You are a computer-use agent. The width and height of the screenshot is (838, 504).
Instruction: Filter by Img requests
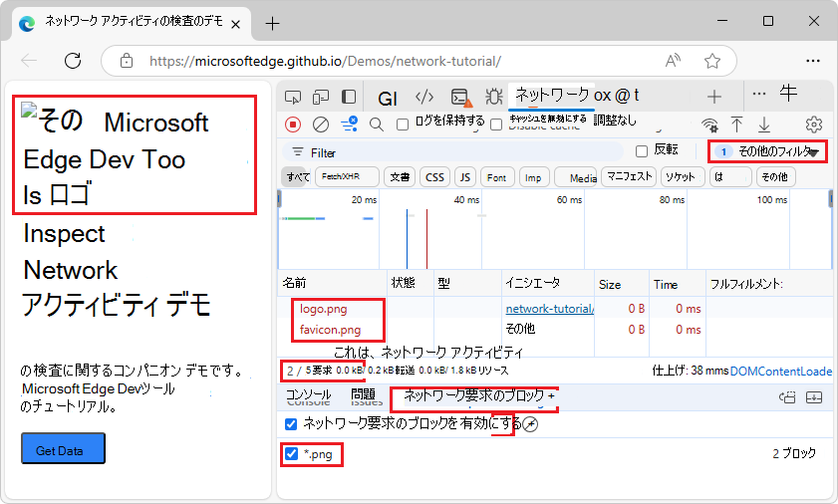[x=533, y=177]
